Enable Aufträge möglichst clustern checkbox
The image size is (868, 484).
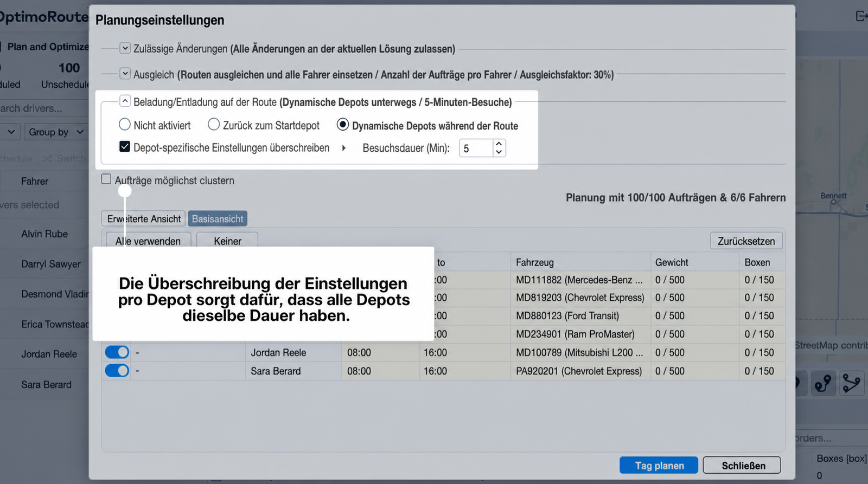106,179
